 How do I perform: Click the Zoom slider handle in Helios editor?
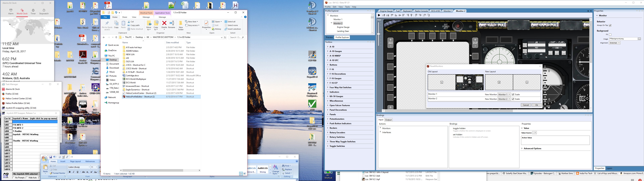click(x=379, y=34)
